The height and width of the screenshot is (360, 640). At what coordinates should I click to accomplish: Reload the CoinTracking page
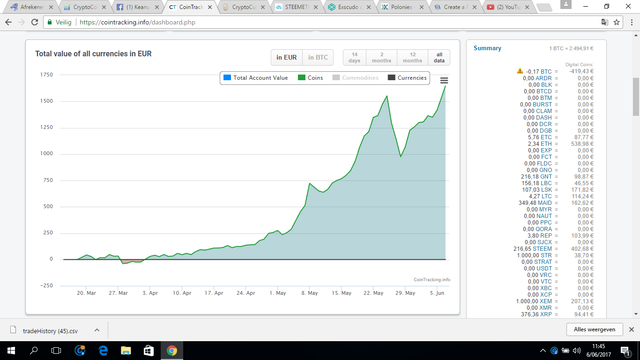(x=35, y=22)
